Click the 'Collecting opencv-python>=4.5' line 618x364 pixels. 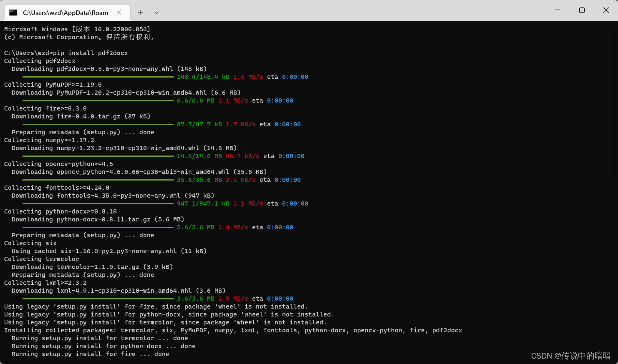click(58, 164)
